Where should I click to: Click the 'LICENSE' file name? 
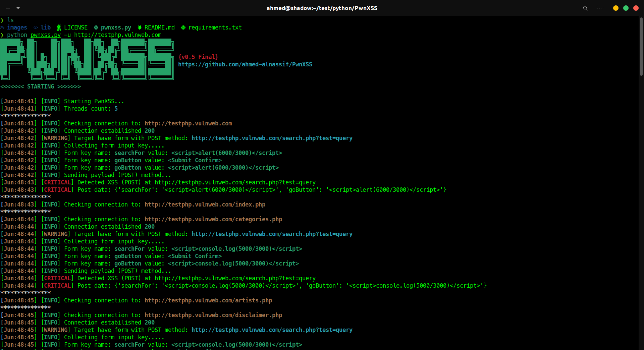pos(76,27)
